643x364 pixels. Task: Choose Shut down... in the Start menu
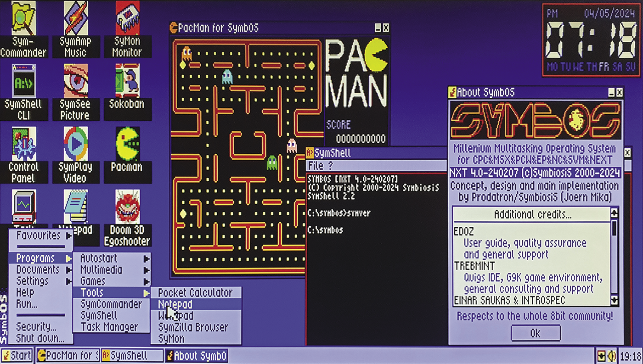pos(40,338)
